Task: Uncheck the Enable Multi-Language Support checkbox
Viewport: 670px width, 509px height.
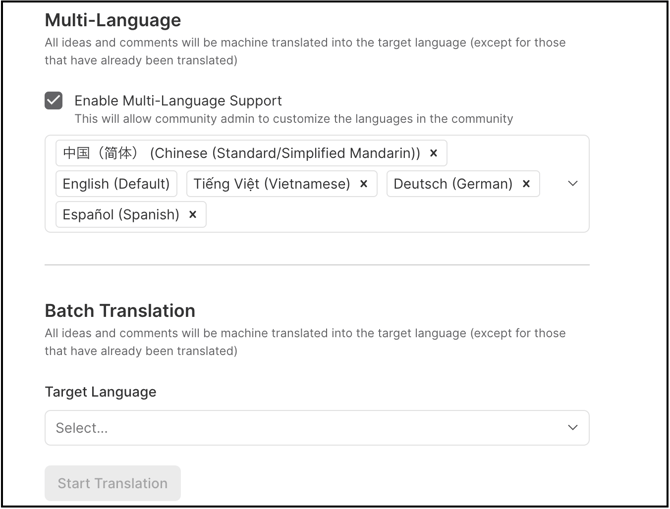Action: coord(54,100)
